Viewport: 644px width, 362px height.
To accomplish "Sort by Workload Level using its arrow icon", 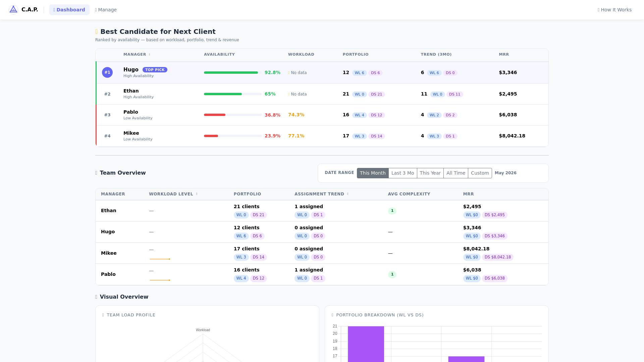I will click(197, 194).
